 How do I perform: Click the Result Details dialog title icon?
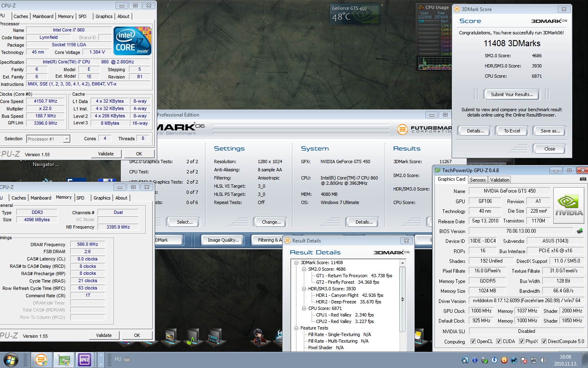tap(287, 240)
